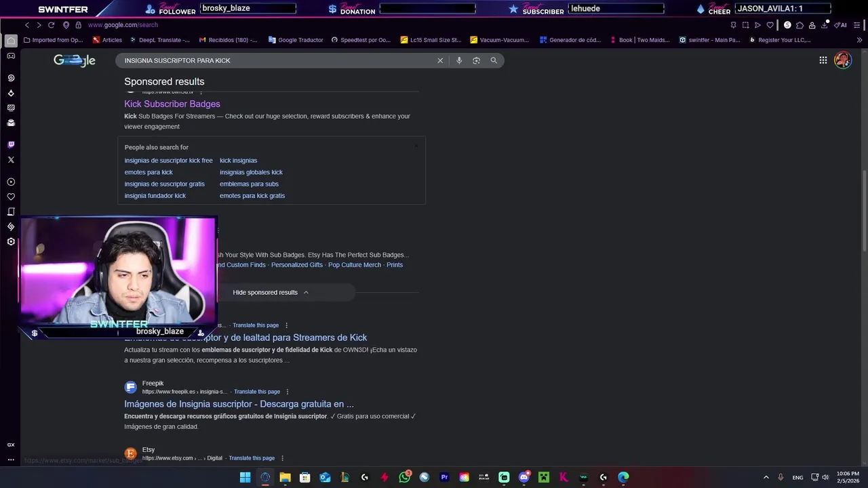This screenshot has height=488, width=868.
Task: Open browser extensions puzzle icon
Action: point(800,25)
